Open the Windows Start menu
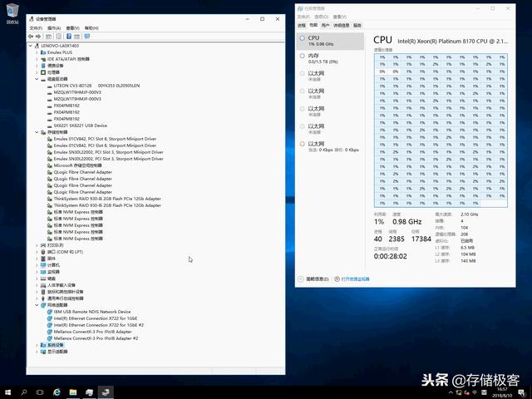532x399 pixels. (x=7, y=392)
